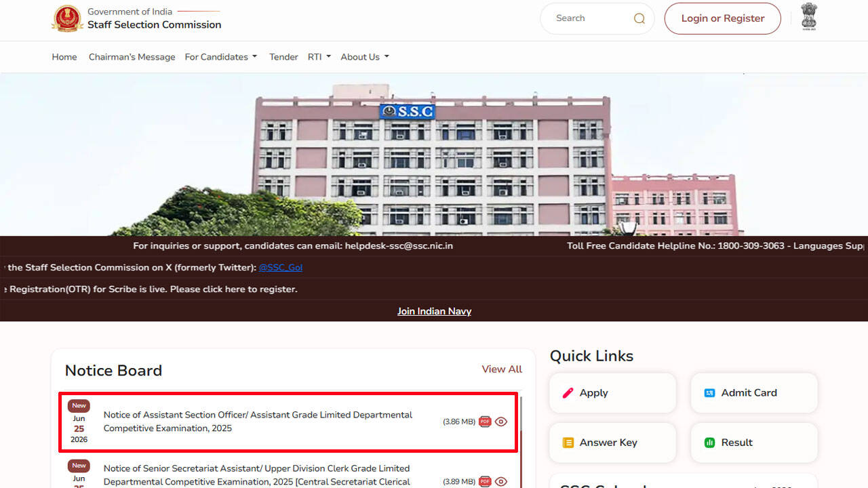The image size is (868, 488).
Task: Open the Join Indian Navy link
Action: pos(434,311)
